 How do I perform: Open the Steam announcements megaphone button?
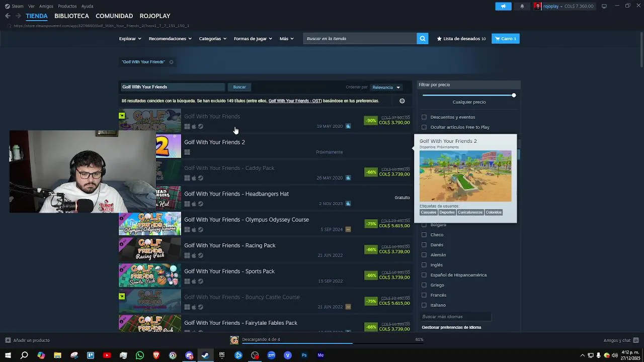coord(503,6)
